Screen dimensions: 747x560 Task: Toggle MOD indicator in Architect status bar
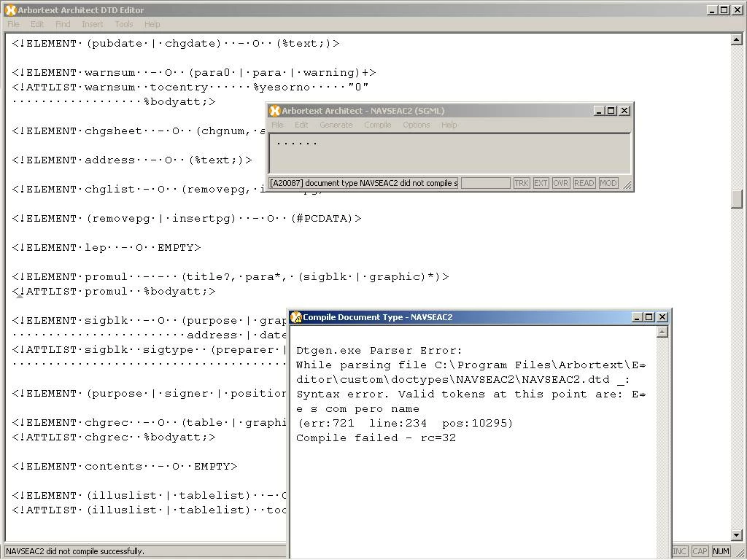coord(608,183)
